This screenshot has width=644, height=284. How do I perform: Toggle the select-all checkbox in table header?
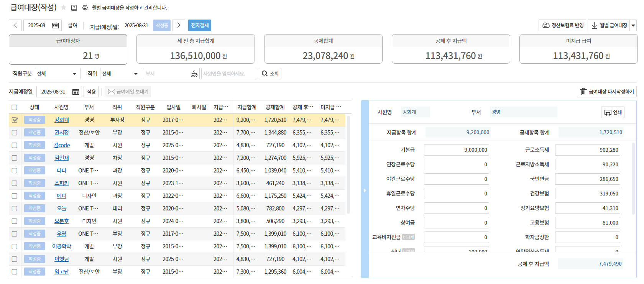(x=15, y=107)
